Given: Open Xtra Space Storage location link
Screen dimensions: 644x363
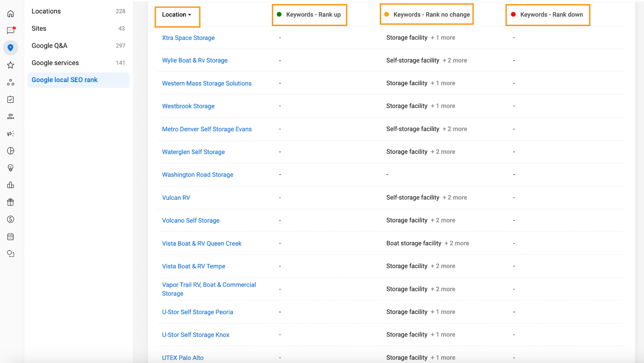Looking at the screenshot, I should pos(188,38).
